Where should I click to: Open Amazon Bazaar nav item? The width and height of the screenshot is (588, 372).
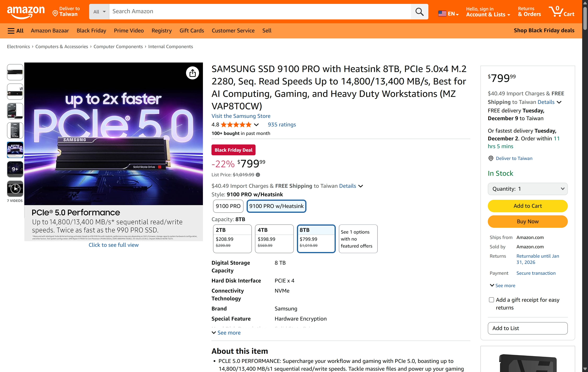(50, 30)
